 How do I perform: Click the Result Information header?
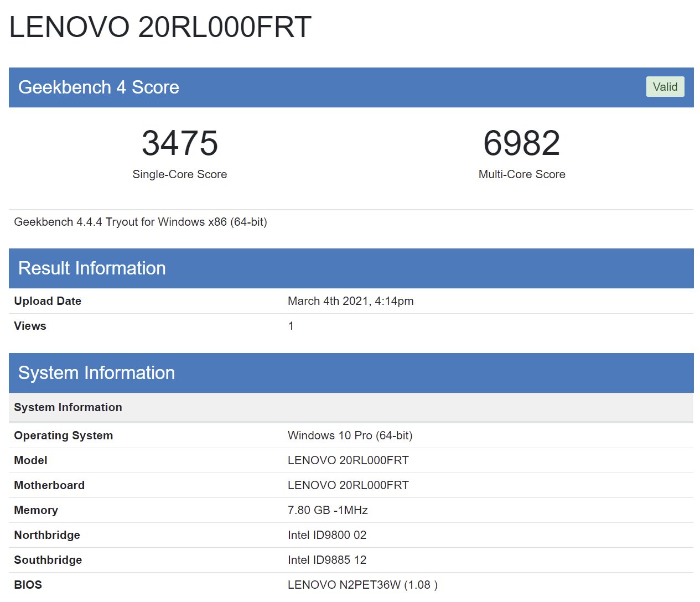351,268
